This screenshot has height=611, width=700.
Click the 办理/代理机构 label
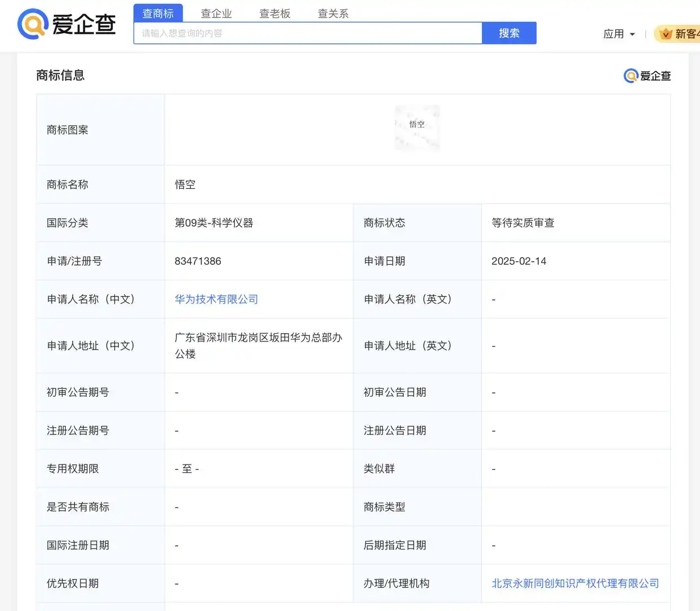pyautogui.click(x=396, y=583)
